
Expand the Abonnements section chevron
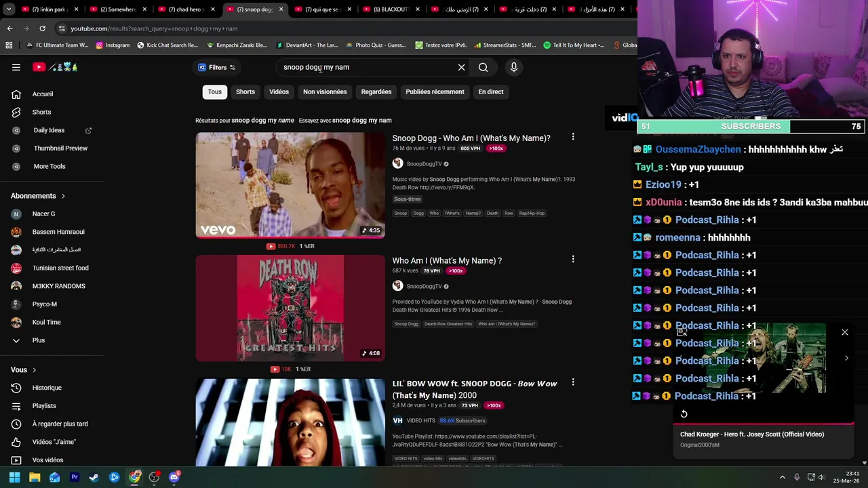(63, 196)
